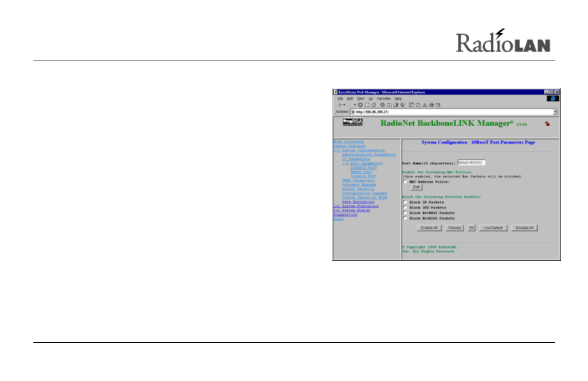
Task: Open the IP Parameters link
Action: coord(356,159)
